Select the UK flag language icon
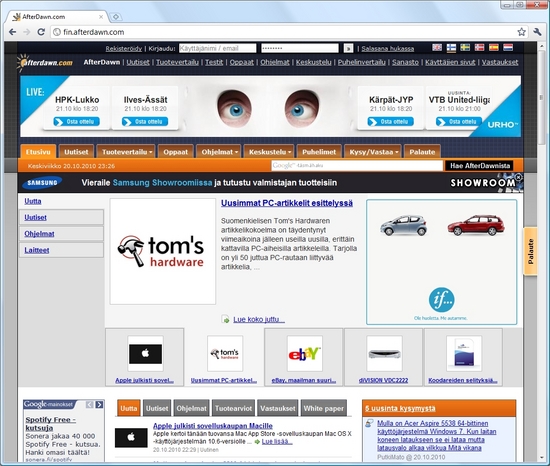Image resolution: width=550 pixels, height=466 pixels. [x=437, y=47]
